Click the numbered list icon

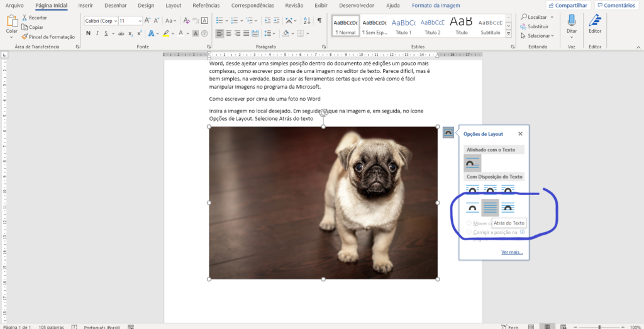tap(235, 20)
